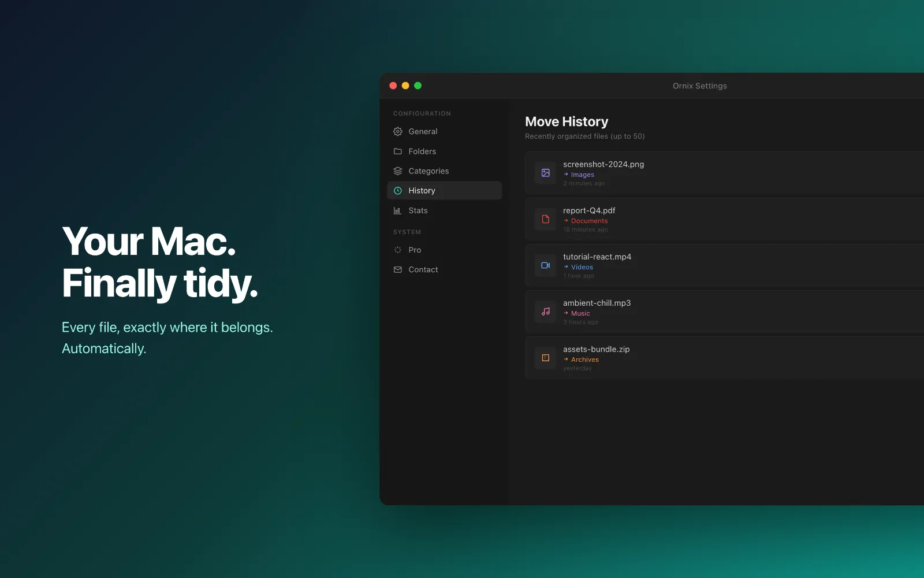Click the '18 minutes ago' timestamp
The height and width of the screenshot is (578, 924).
point(586,229)
